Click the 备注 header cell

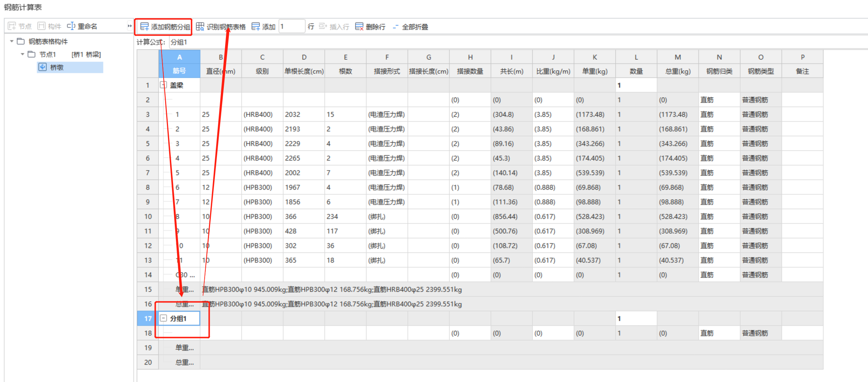click(803, 71)
